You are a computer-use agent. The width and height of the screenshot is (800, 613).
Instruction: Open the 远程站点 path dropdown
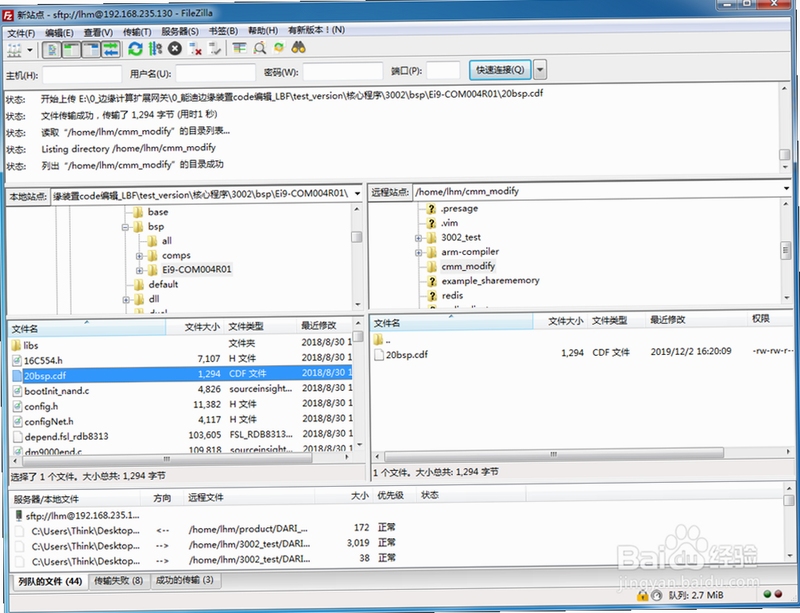tap(787, 189)
